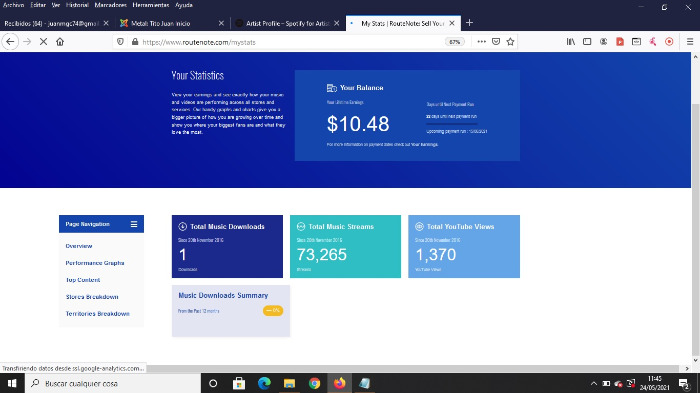Go back to the previous page
700x393 pixels.
tap(10, 42)
